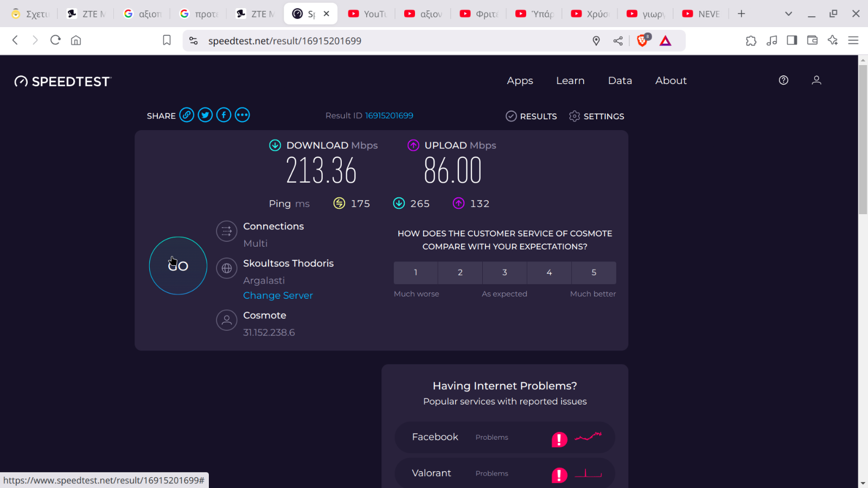Share result on Twitter
The height and width of the screenshot is (488, 868).
[x=205, y=115]
